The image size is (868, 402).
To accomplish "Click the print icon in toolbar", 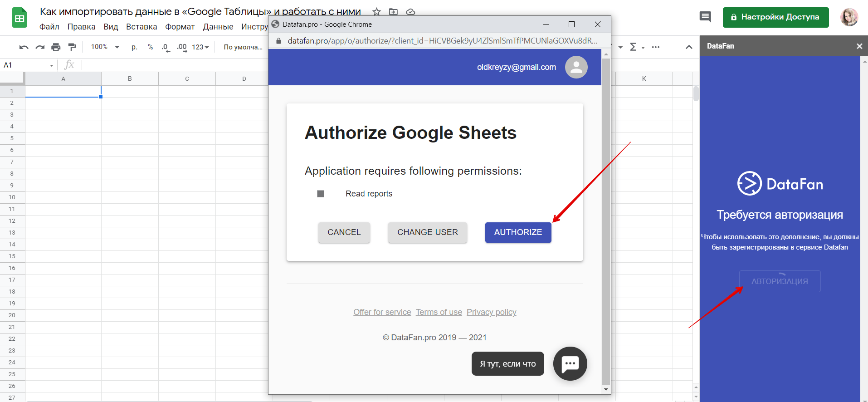I will coord(56,47).
